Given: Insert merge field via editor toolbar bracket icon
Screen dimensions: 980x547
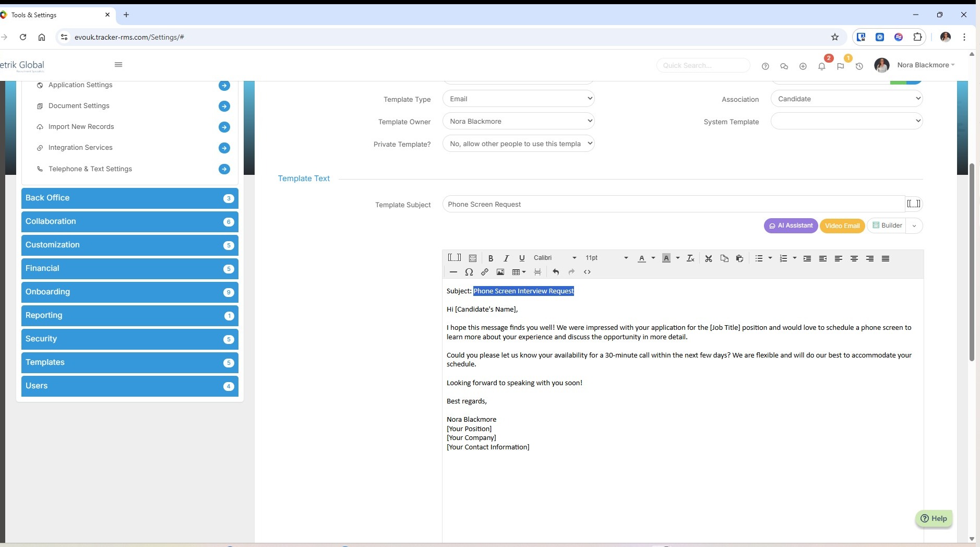Looking at the screenshot, I should pyautogui.click(x=455, y=258).
